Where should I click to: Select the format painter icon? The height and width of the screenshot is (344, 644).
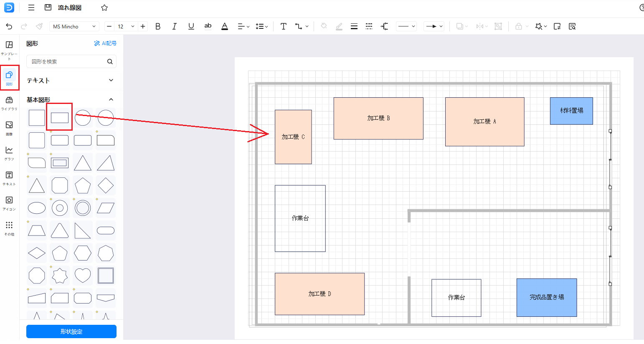click(x=39, y=26)
